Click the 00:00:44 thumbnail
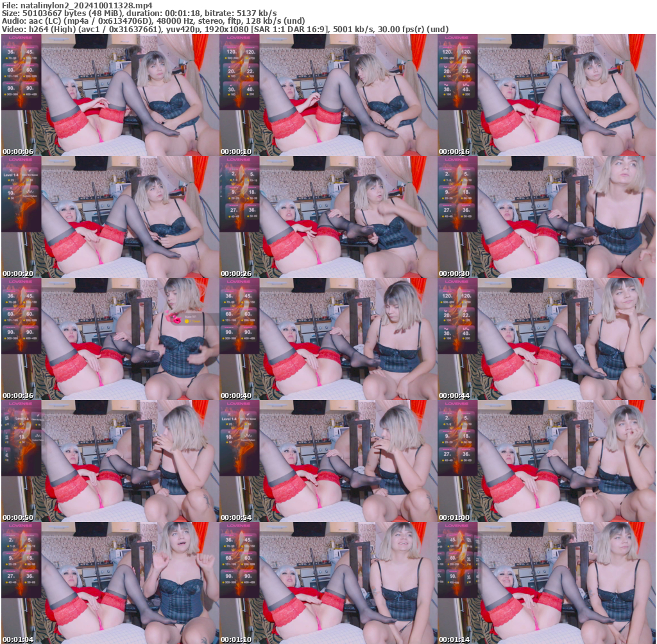The width and height of the screenshot is (657, 644). (546, 339)
